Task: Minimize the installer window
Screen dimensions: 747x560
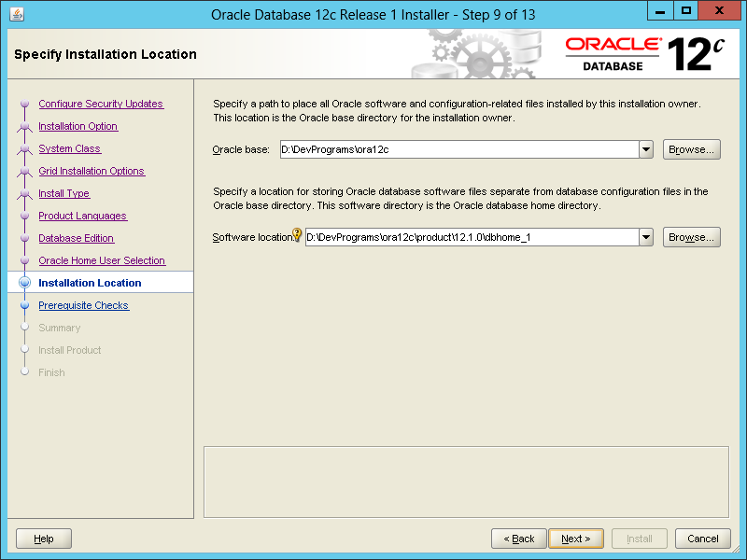Action: (660, 10)
